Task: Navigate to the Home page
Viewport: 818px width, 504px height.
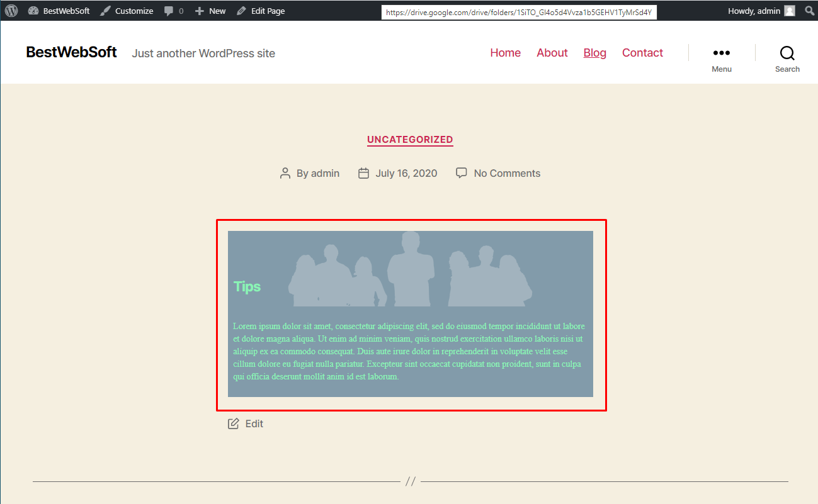Action: point(506,53)
